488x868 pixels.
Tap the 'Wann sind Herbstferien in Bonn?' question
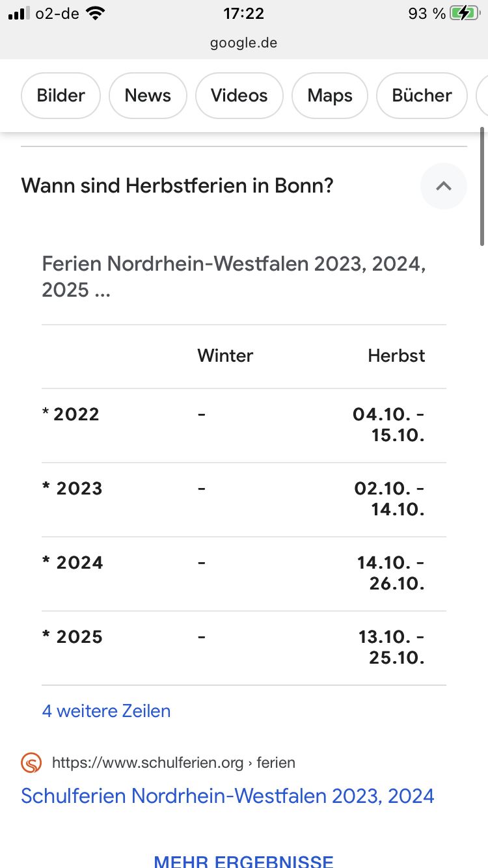[177, 186]
